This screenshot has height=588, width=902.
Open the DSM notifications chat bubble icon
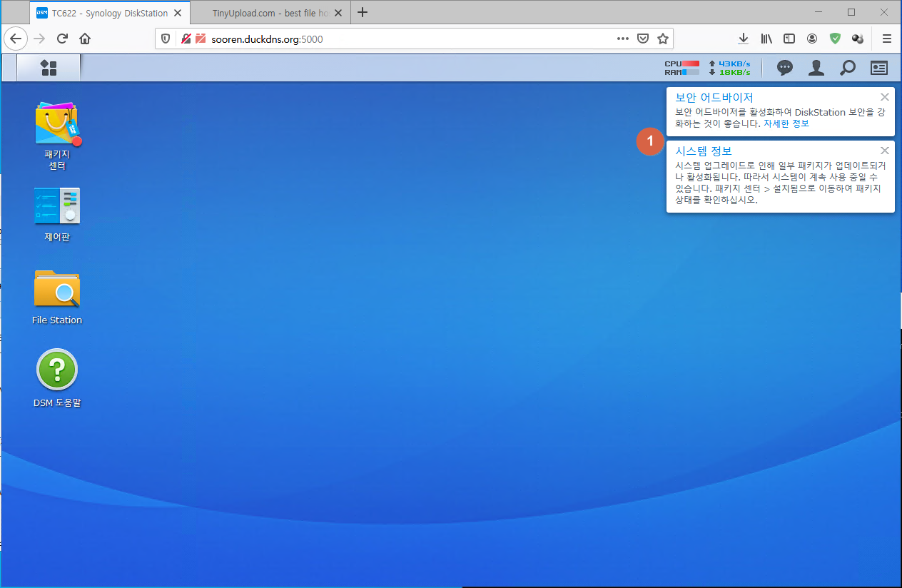[x=785, y=68]
